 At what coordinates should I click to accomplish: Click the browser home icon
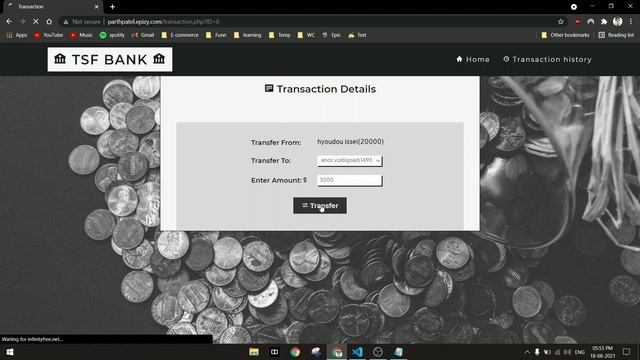point(49,22)
